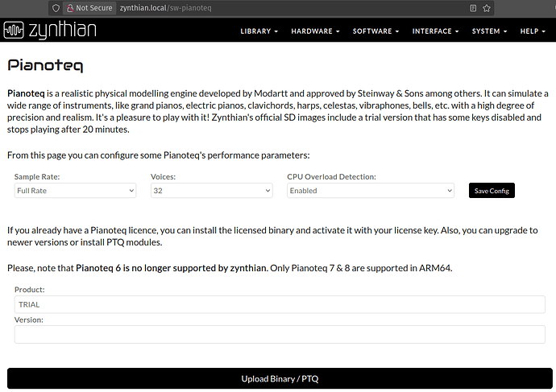Image resolution: width=556 pixels, height=392 pixels.
Task: Click the Pianoteq page heading
Action: pyautogui.click(x=45, y=65)
